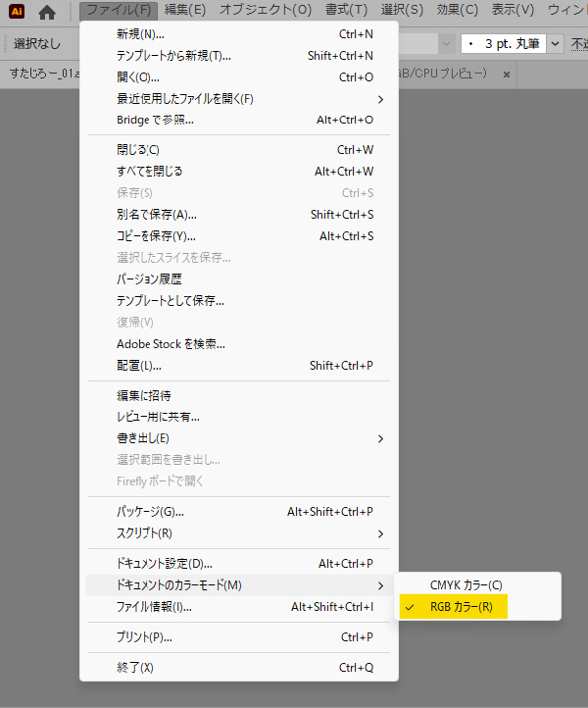Choose 新規(N)... from File menu
Image resolution: width=588 pixels, height=708 pixels.
tap(239, 34)
